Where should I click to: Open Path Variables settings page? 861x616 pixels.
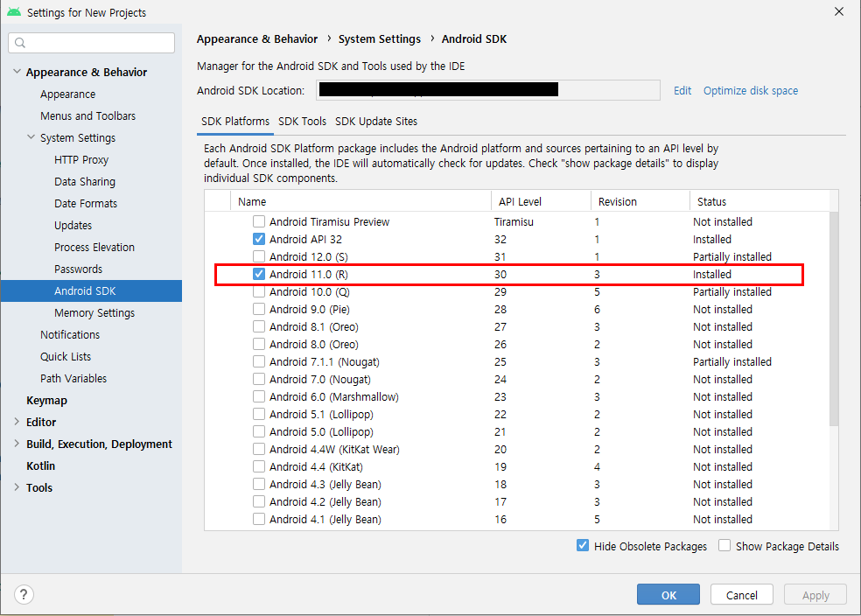click(x=73, y=378)
